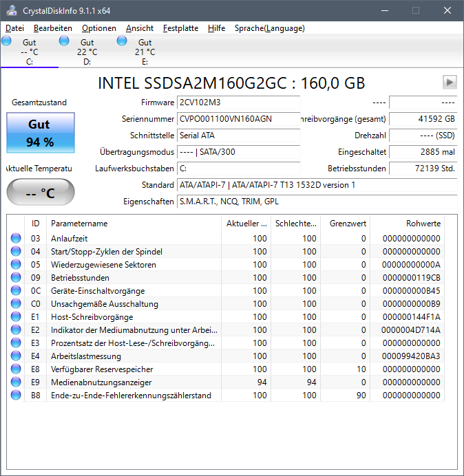
Task: Click the -- °C temperature indicator button
Action: click(41, 192)
